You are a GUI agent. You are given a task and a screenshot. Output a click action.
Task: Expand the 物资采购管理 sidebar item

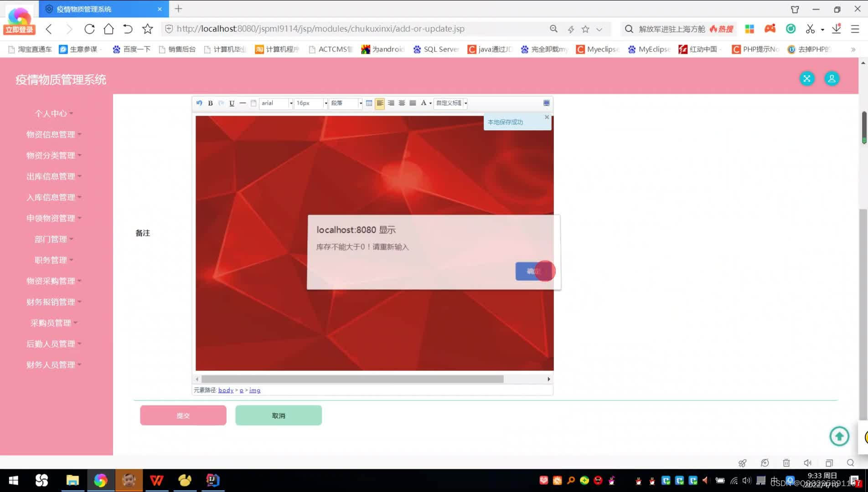point(54,281)
